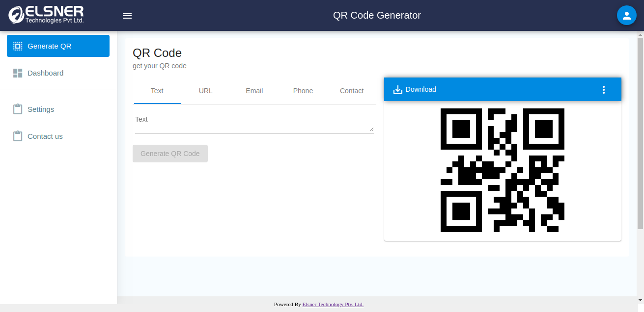Open the Elsner Technology Ptv. Ltd. link
Viewport: 644px width, 312px height.
(333, 304)
